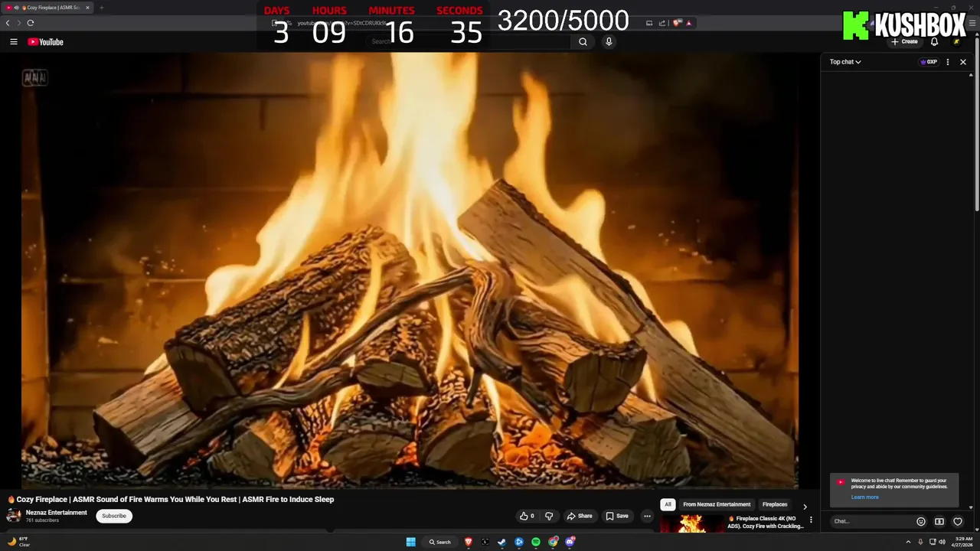Open the Windows Start menu
The width and height of the screenshot is (980, 551).
coord(411,542)
